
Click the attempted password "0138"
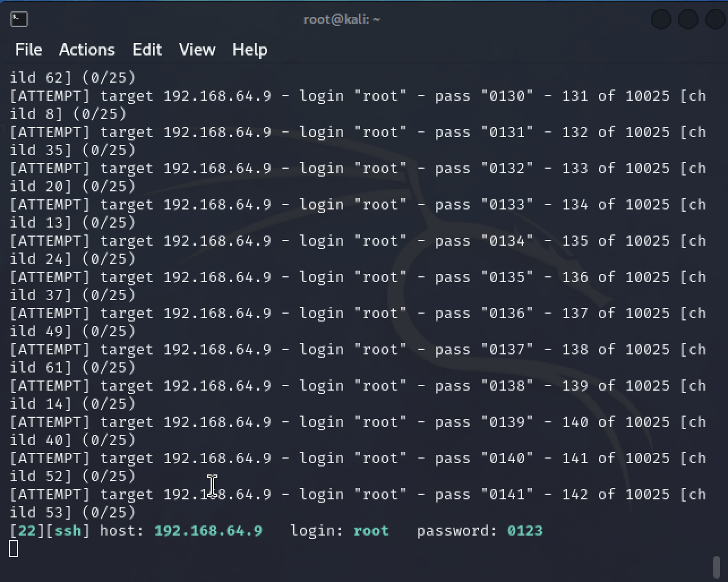point(507,386)
